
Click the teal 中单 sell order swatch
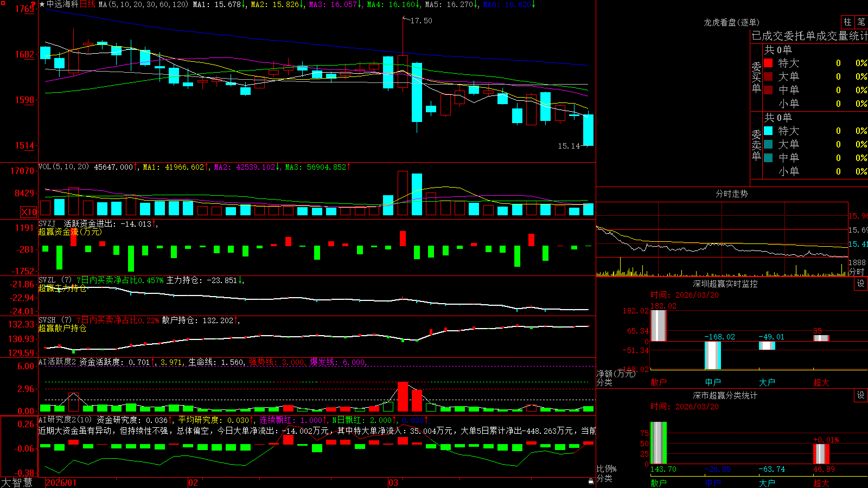(x=768, y=158)
